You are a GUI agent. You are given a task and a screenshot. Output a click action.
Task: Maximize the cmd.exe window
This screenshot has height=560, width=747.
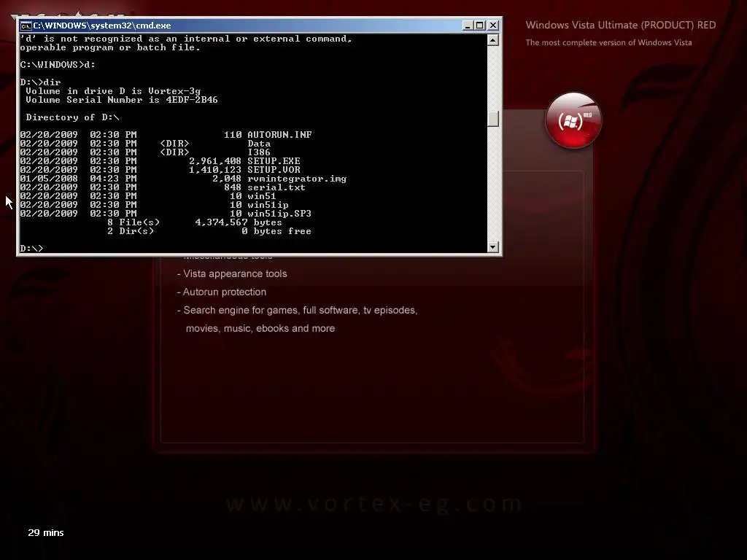480,26
